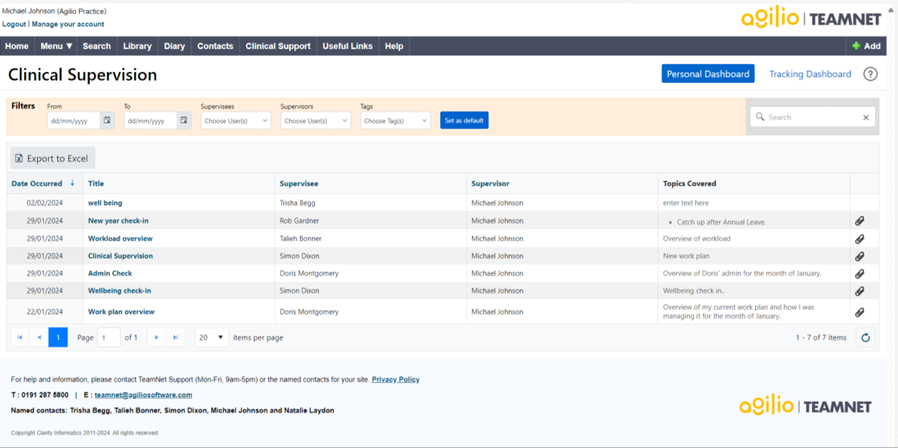
Task: Open the items per page dropdown
Action: 211,337
